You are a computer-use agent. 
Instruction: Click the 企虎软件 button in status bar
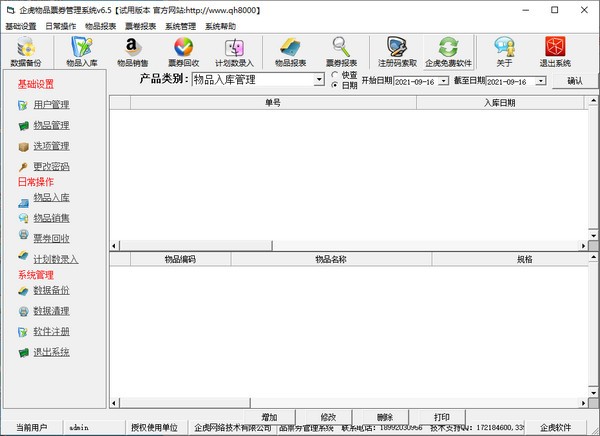pyautogui.click(x=555, y=428)
